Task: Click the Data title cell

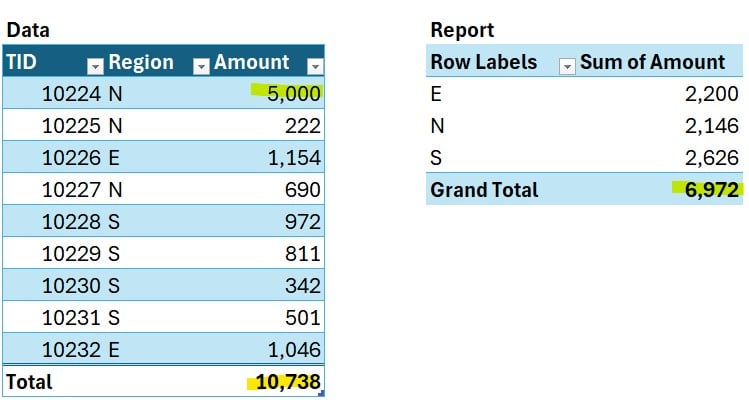Action: (x=28, y=30)
